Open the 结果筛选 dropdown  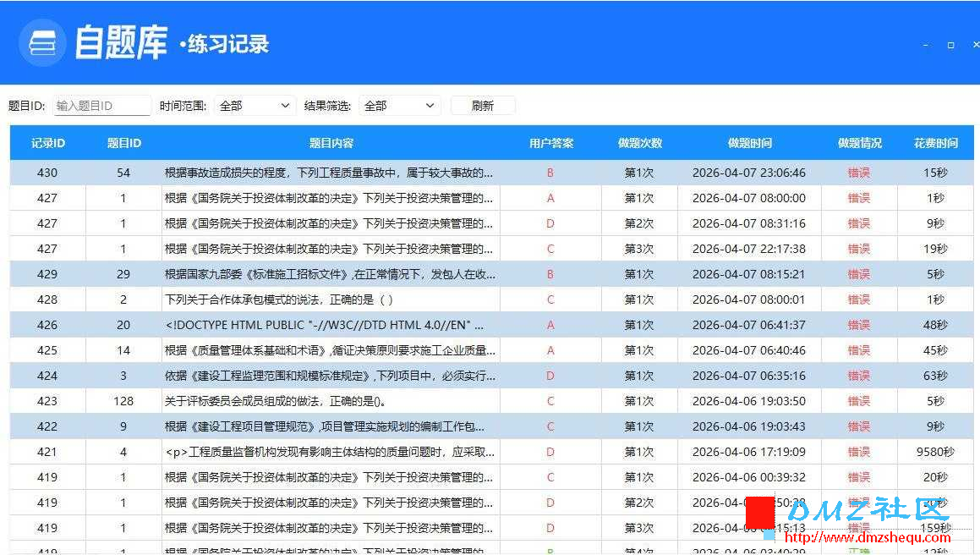coord(399,106)
